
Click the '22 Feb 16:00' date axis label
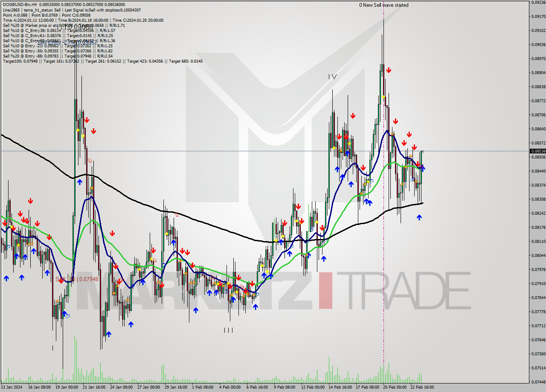422,387
